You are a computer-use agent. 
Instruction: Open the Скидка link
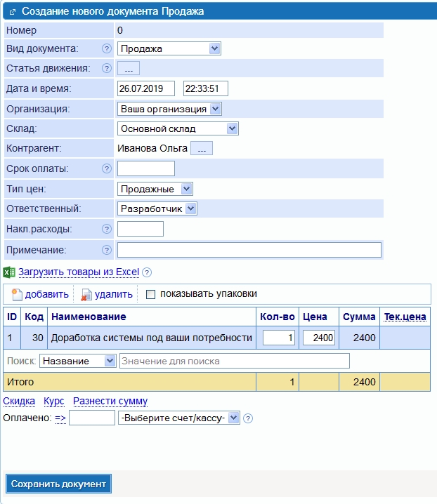pyautogui.click(x=19, y=401)
